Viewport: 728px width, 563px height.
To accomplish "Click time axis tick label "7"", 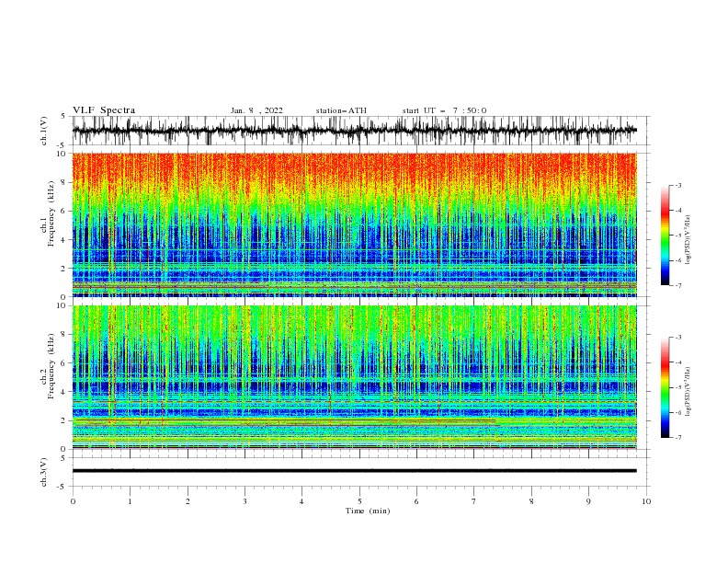I will click(x=474, y=501).
